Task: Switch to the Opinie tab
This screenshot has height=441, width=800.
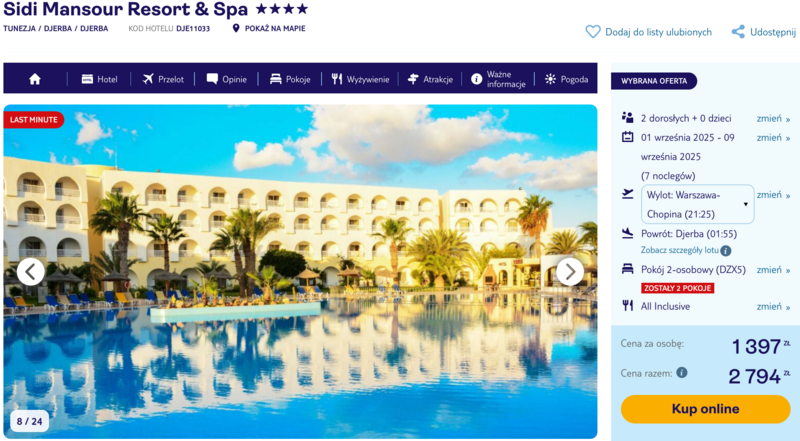Action: click(x=227, y=79)
